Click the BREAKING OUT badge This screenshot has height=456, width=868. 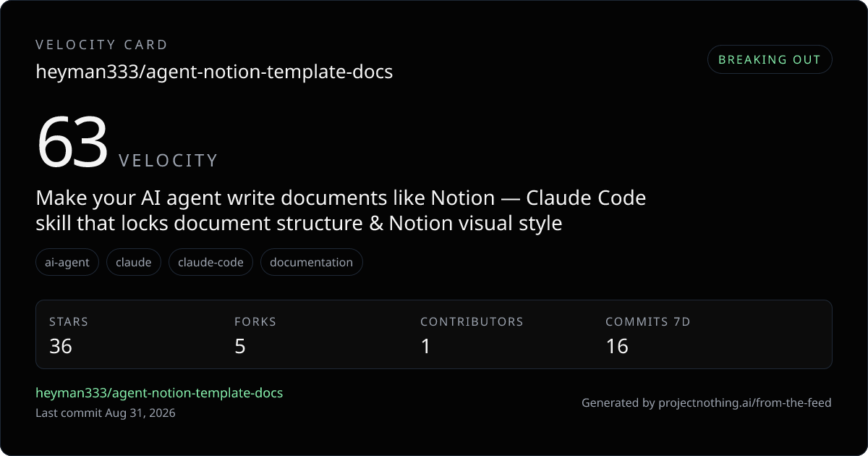pyautogui.click(x=770, y=59)
